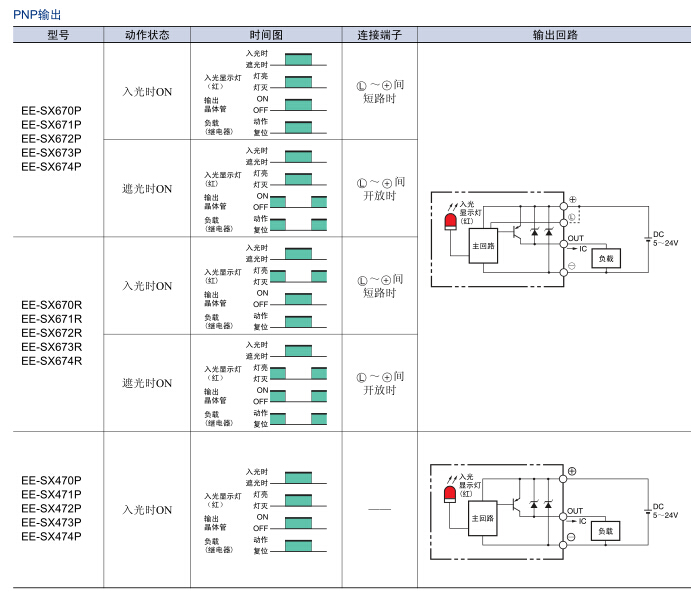This screenshot has height=592, width=691.
Task: Click 负载(继电器) label in the first timing chart
Action: click(219, 127)
